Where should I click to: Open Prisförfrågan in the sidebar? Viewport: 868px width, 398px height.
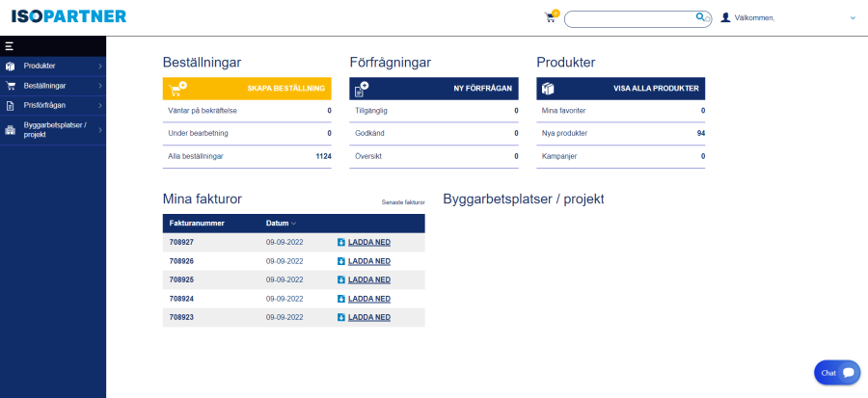point(44,105)
